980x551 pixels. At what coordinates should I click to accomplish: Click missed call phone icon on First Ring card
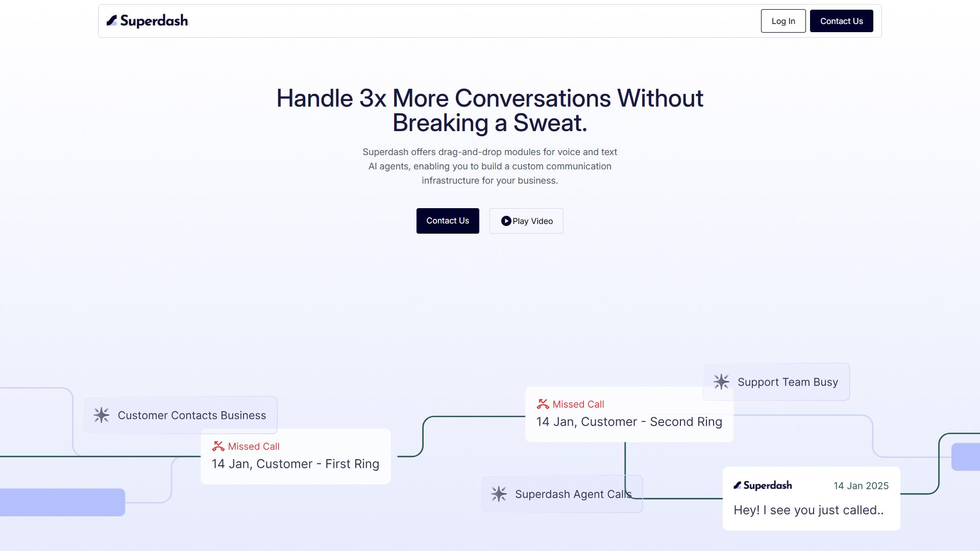(x=218, y=446)
